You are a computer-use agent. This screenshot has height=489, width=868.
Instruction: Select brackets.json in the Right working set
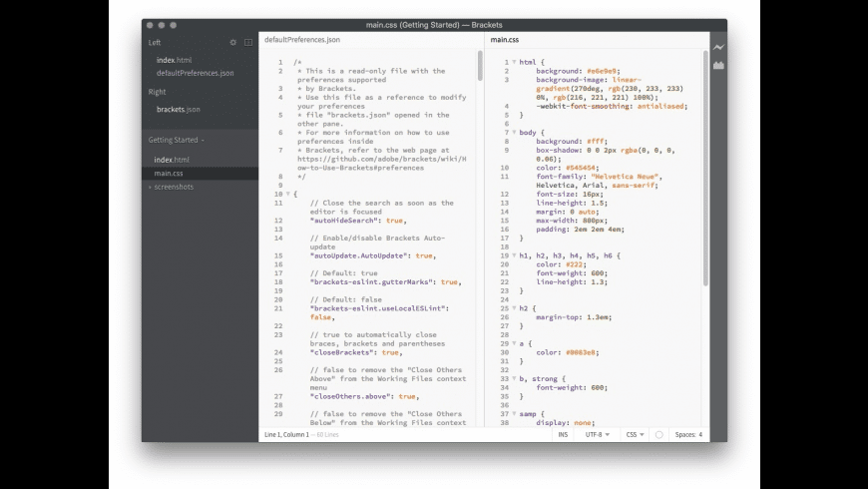coord(179,110)
